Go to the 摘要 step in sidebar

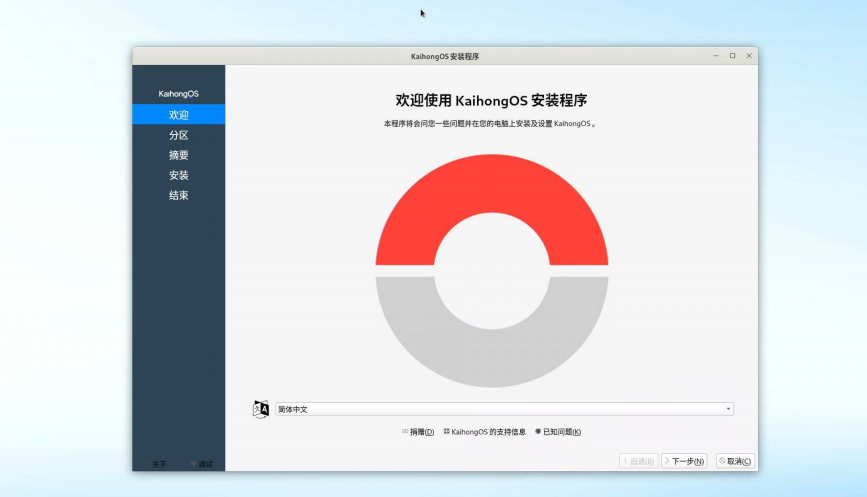[x=179, y=155]
